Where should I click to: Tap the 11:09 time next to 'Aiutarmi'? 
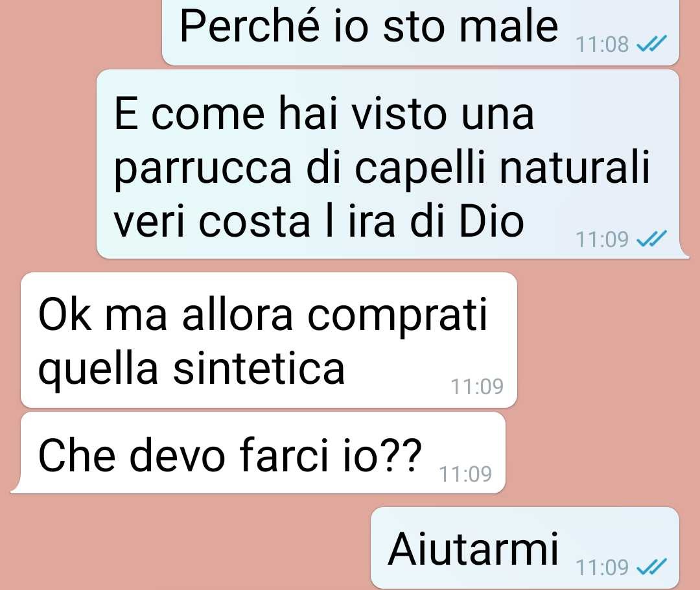point(602,568)
